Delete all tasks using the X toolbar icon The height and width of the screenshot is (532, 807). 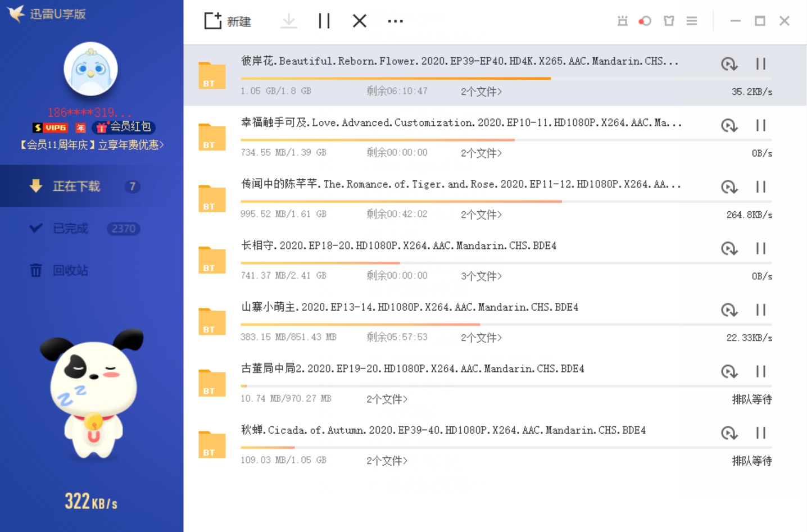(x=359, y=21)
